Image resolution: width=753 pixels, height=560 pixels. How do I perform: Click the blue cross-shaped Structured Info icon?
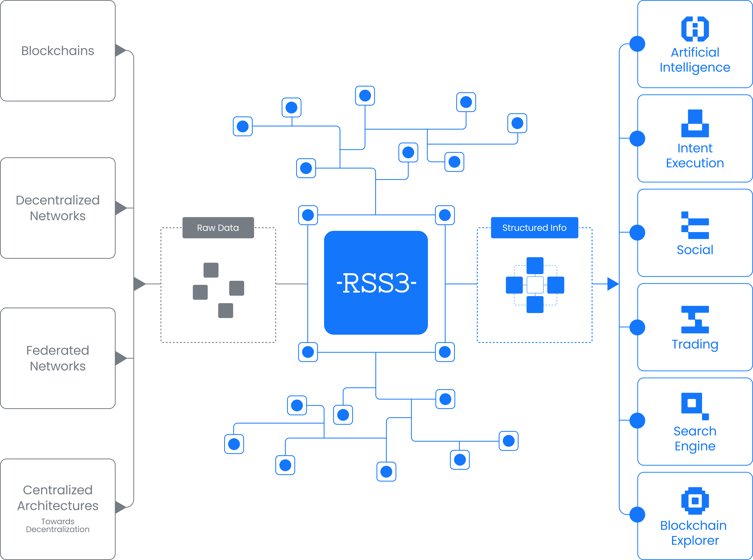click(535, 285)
